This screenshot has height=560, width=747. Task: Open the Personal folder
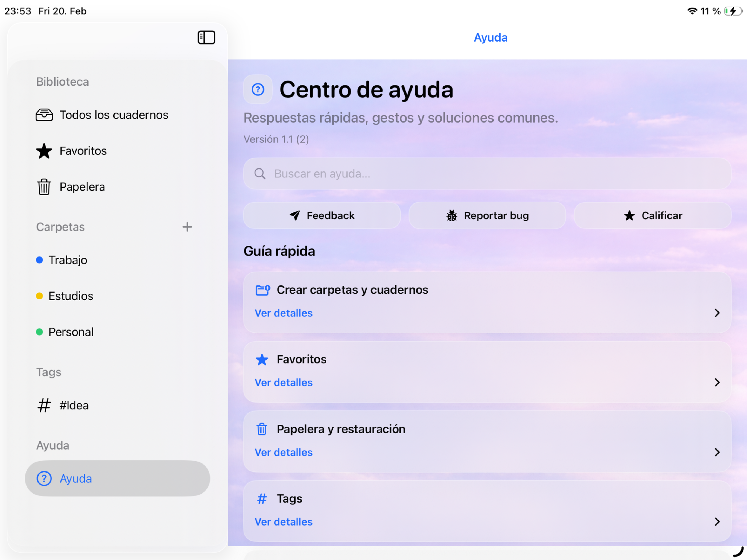click(118, 332)
